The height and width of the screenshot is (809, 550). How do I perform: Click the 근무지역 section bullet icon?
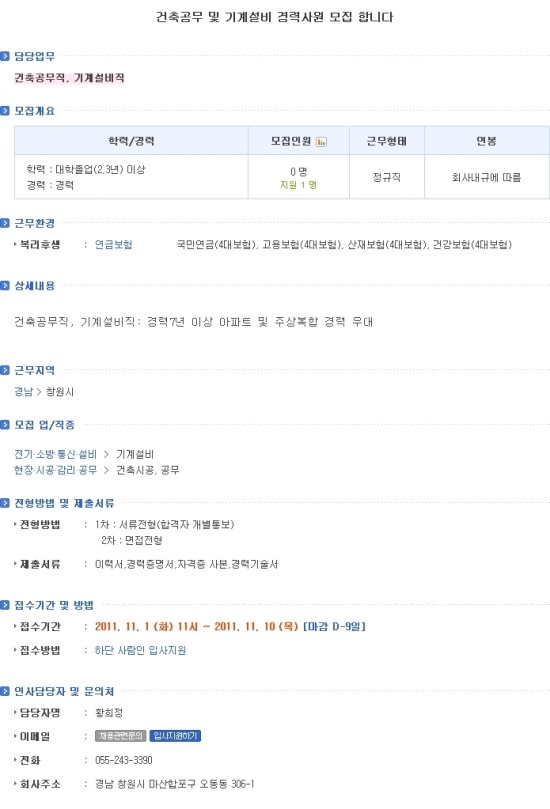click(x=5, y=370)
